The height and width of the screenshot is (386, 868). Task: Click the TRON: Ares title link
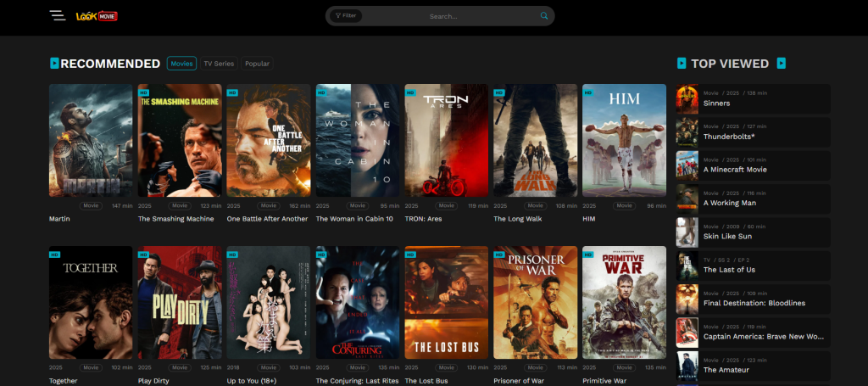point(424,219)
